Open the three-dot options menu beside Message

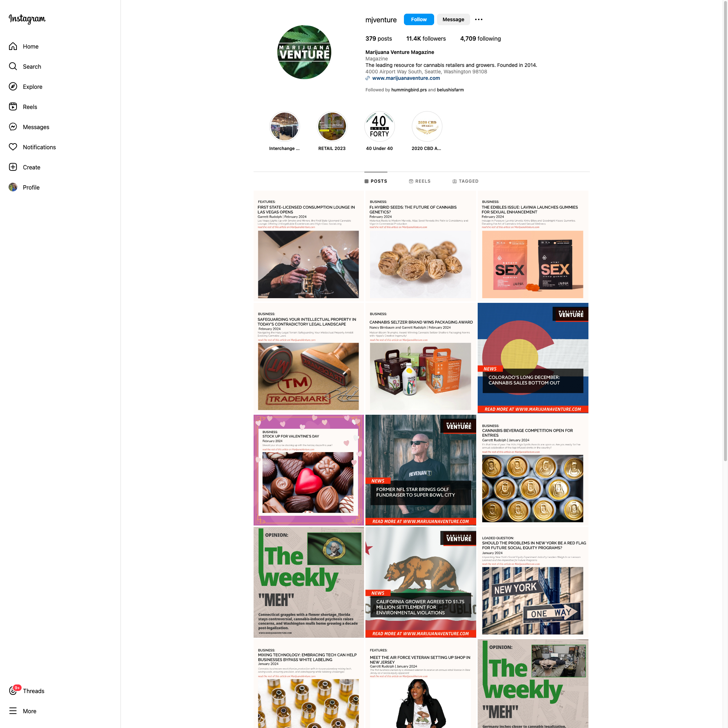(x=478, y=19)
